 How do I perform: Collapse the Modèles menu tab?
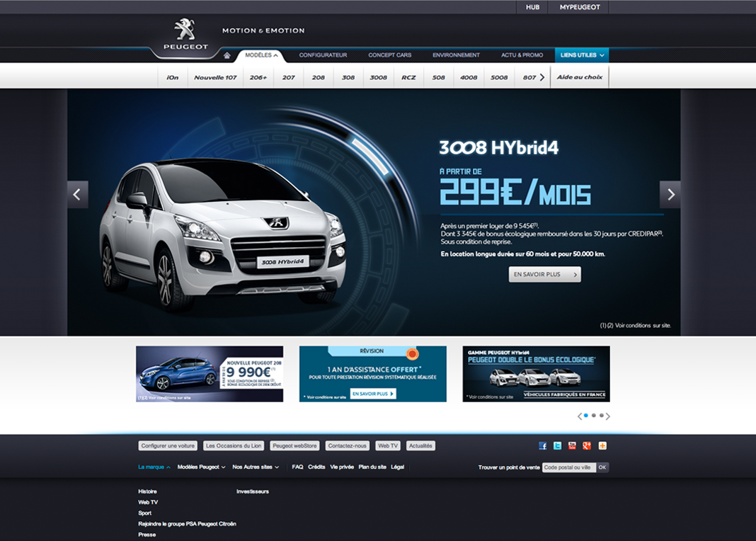pos(261,55)
